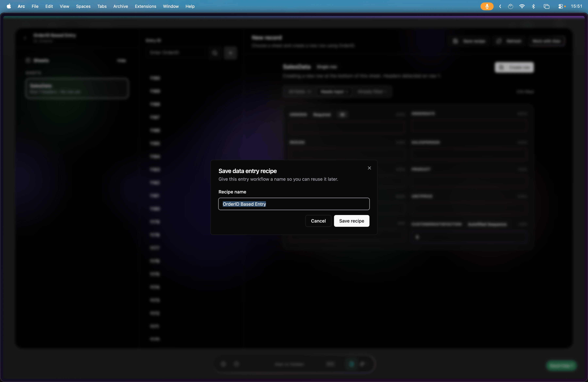Click the menu bar clock showing 15:51
This screenshot has width=588, height=382.
click(x=576, y=6)
